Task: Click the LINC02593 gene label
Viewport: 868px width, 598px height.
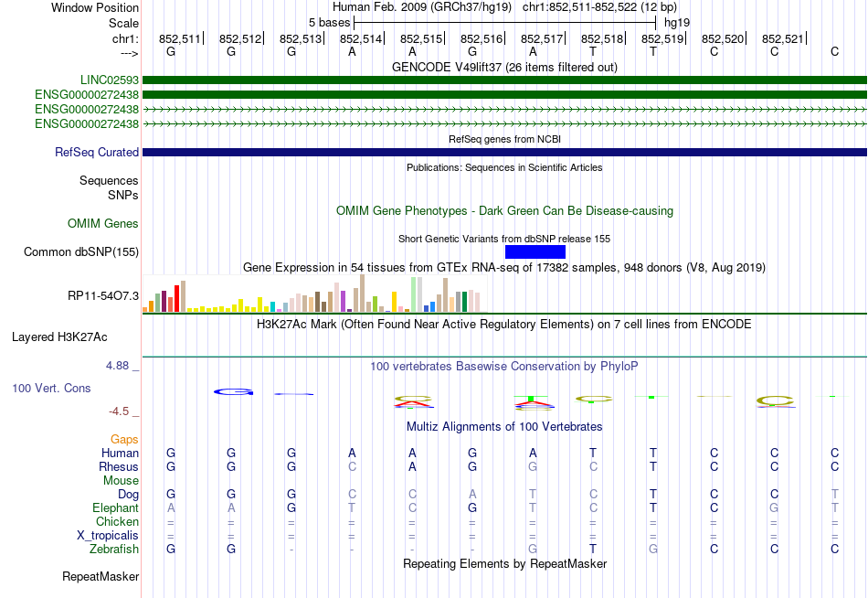Action: [x=109, y=80]
